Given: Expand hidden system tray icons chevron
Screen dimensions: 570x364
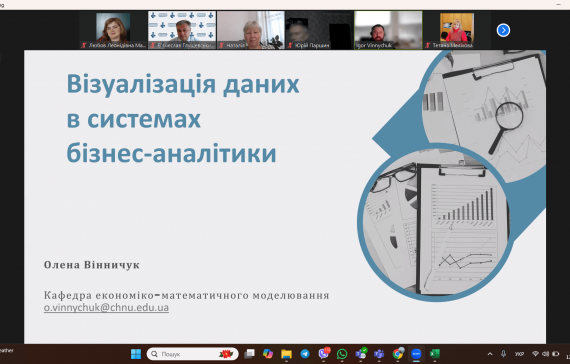Looking at the screenshot, I should (490, 354).
